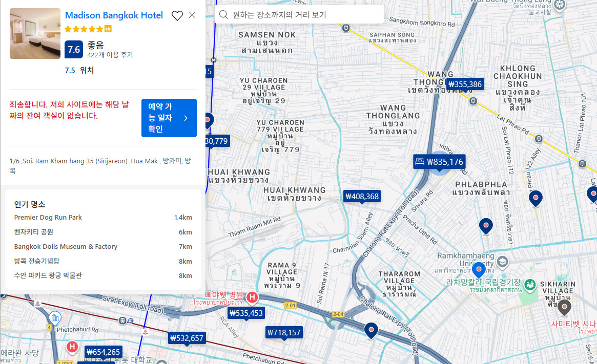Click the Rajamangala Stadium blue map pin
Screen dimensions: 597x364
pos(479,269)
